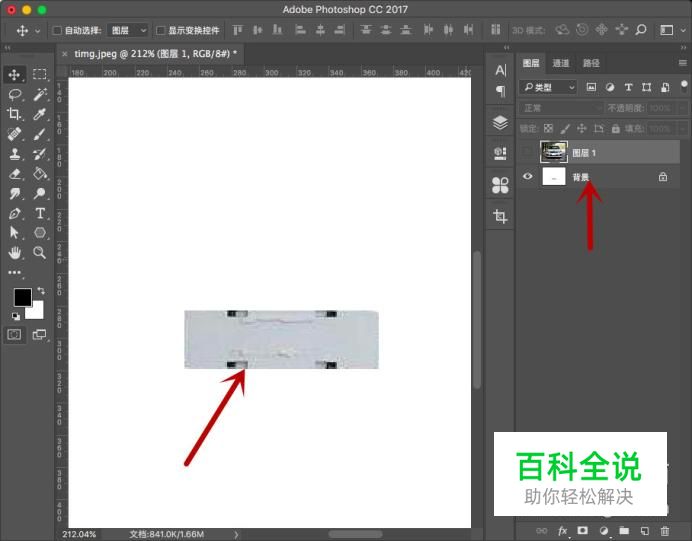Select the History Brush tool
The image size is (692, 541).
(x=40, y=154)
